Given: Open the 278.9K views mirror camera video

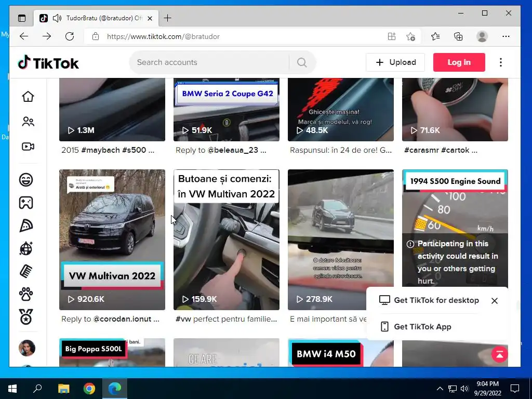Looking at the screenshot, I should [341, 240].
